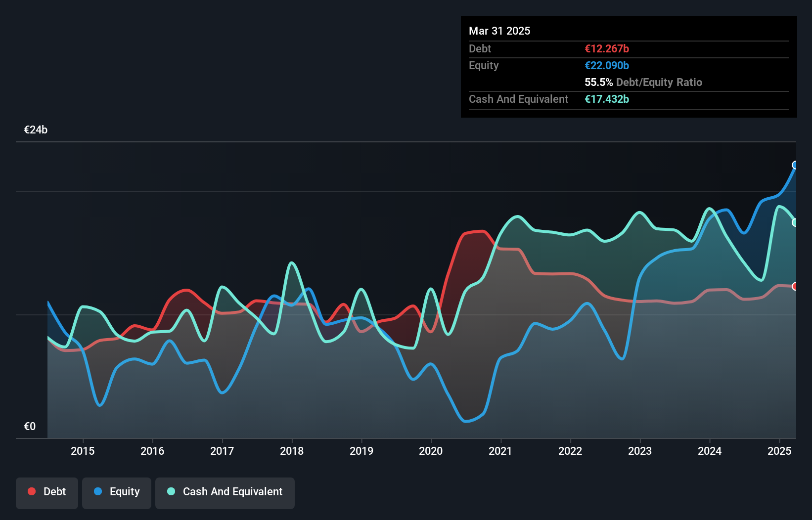Select the 2025 axis label

[779, 451]
